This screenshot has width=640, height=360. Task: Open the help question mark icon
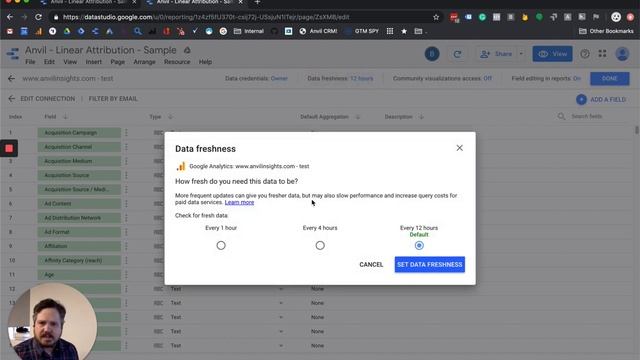click(585, 54)
